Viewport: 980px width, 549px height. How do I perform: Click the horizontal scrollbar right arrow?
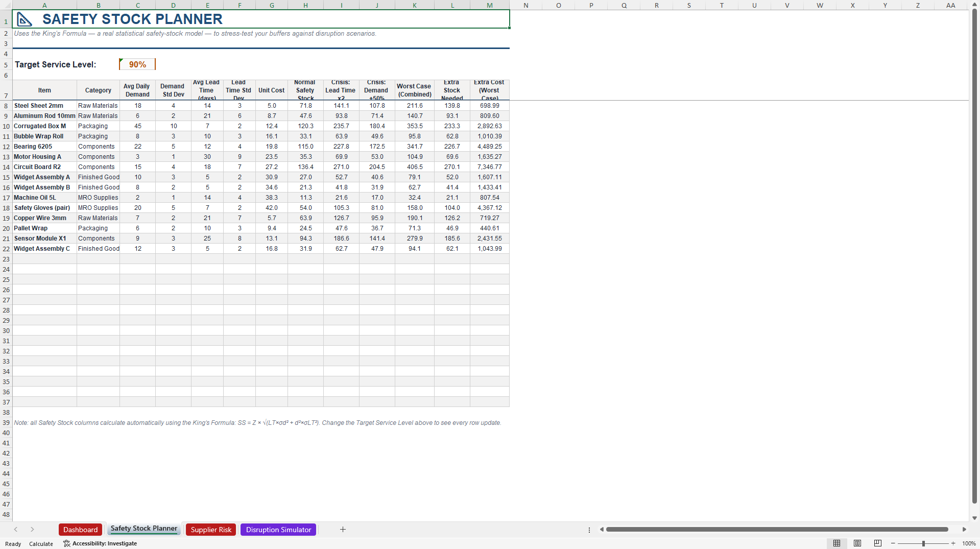(964, 530)
